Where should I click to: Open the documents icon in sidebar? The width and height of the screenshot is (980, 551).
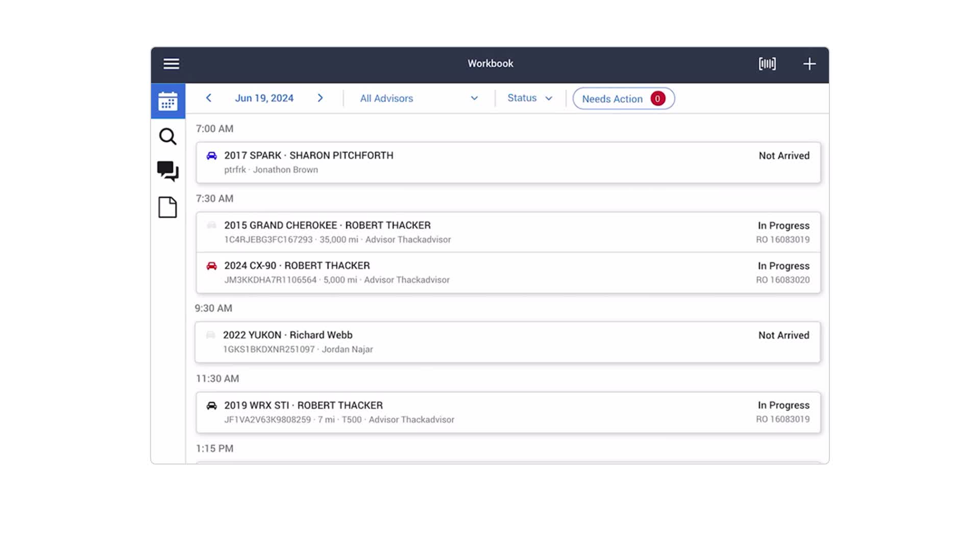[x=167, y=207]
